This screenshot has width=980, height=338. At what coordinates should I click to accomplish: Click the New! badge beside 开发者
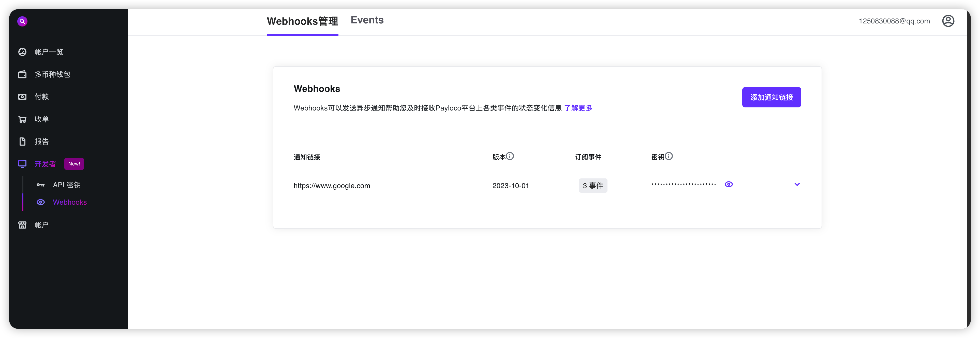point(74,164)
